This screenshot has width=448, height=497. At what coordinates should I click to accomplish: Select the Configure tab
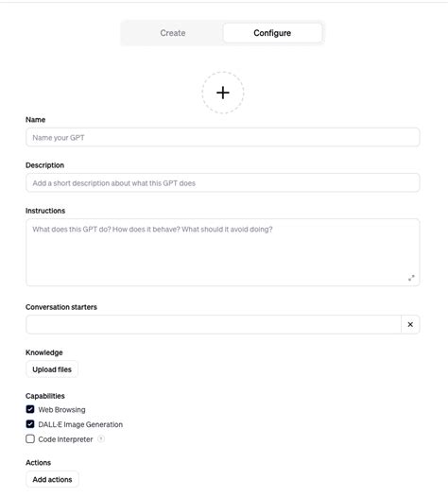pyautogui.click(x=272, y=33)
